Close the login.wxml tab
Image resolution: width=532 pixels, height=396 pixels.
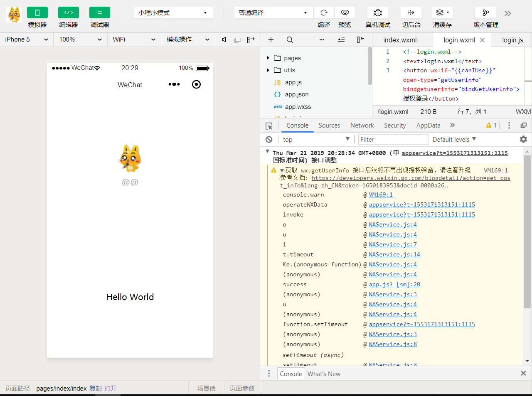(482, 40)
